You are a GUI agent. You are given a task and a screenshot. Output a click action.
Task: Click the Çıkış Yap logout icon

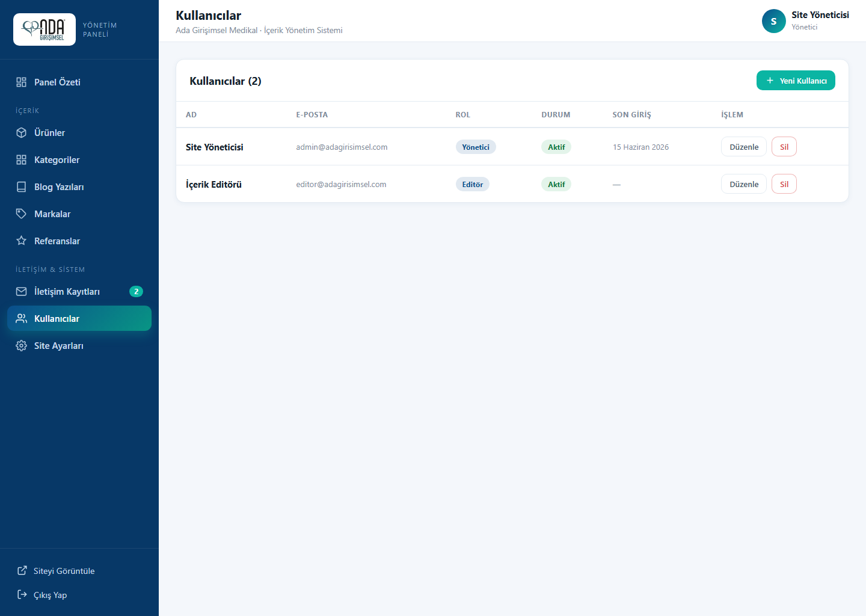coord(22,595)
